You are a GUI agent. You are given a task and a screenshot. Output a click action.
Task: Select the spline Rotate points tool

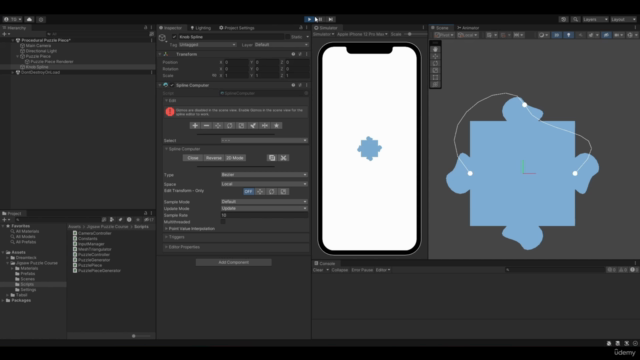point(229,125)
